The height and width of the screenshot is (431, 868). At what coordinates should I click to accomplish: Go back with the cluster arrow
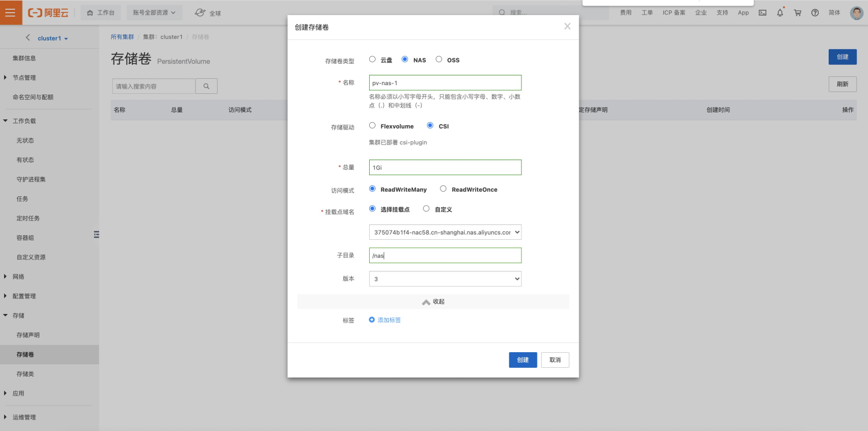point(28,38)
